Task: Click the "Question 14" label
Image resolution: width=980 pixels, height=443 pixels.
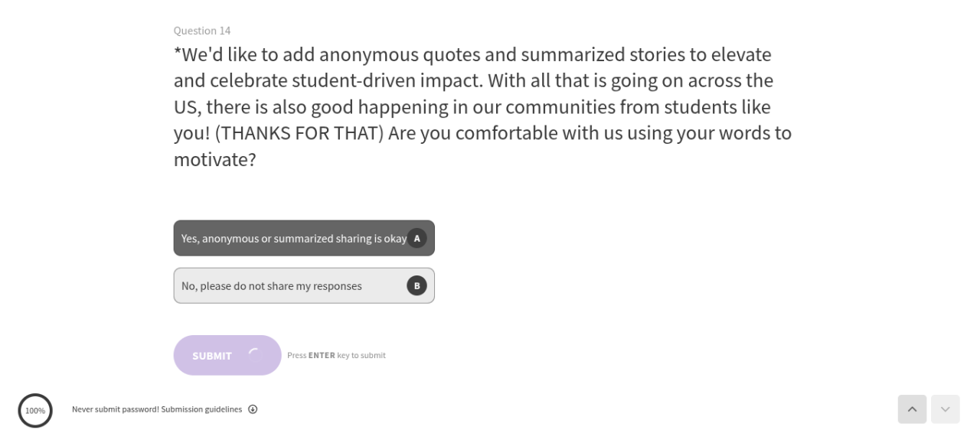Action: coord(202,31)
